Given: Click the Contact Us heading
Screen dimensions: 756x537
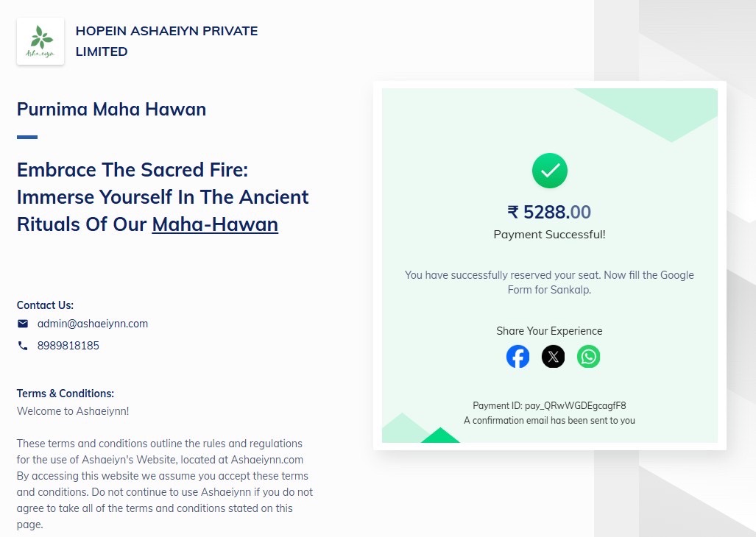Looking at the screenshot, I should coord(46,305).
